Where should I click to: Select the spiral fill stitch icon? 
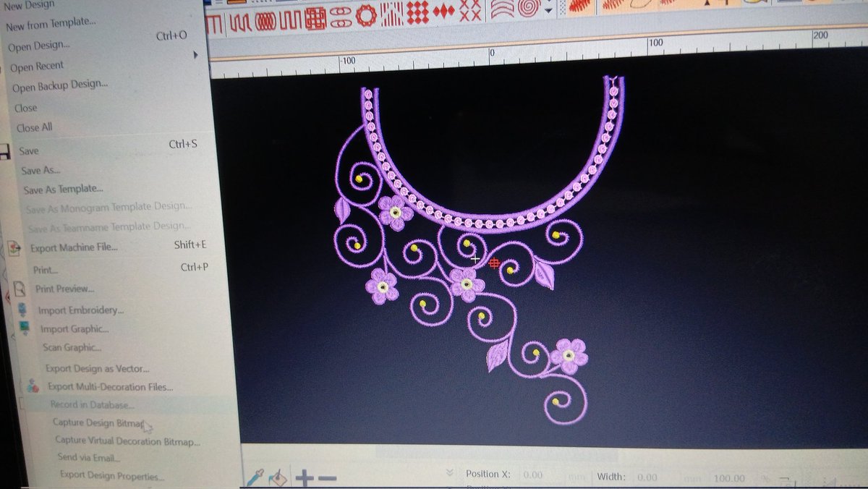[x=529, y=7]
